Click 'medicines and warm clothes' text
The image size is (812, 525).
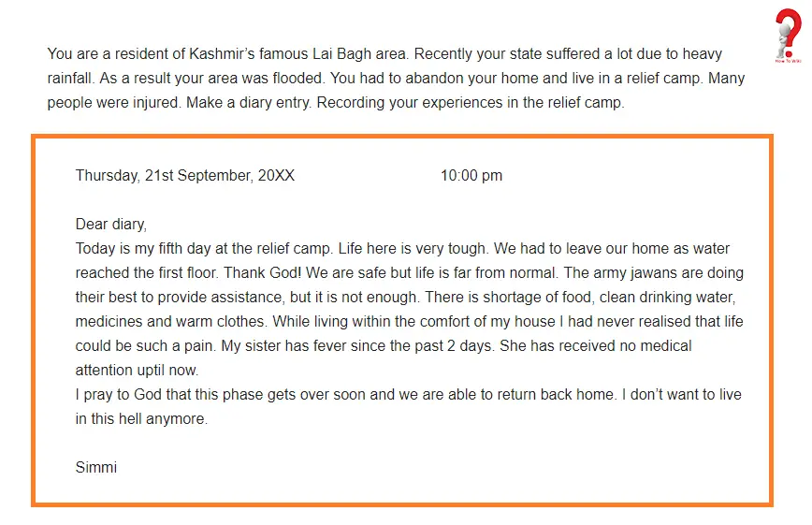pos(171,321)
